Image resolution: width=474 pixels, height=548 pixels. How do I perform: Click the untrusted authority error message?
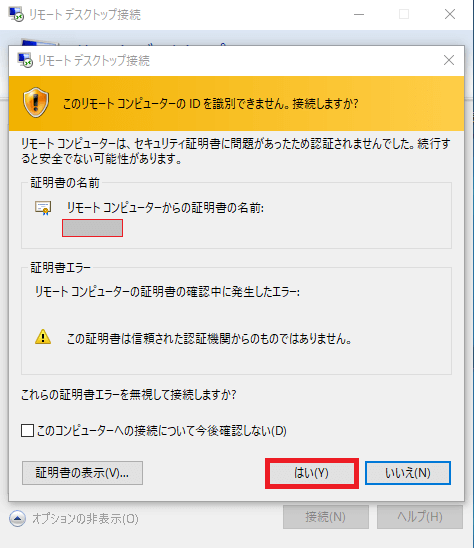coord(209,338)
